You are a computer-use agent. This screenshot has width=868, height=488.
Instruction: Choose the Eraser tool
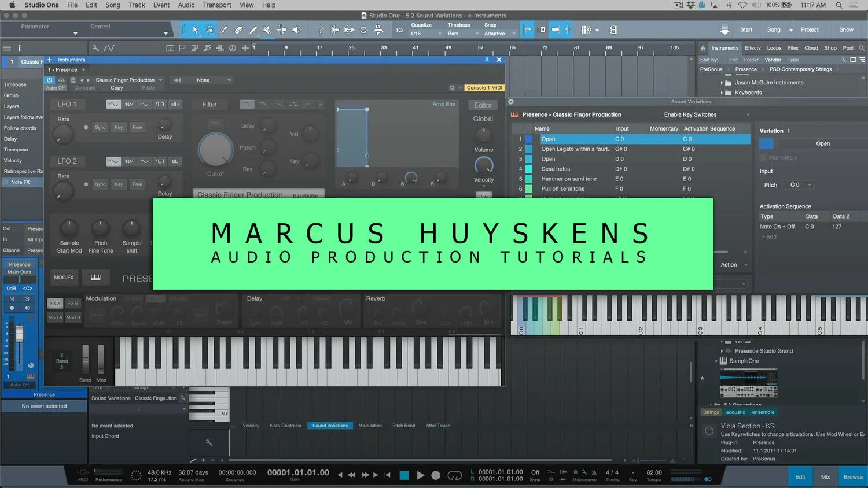238,29
